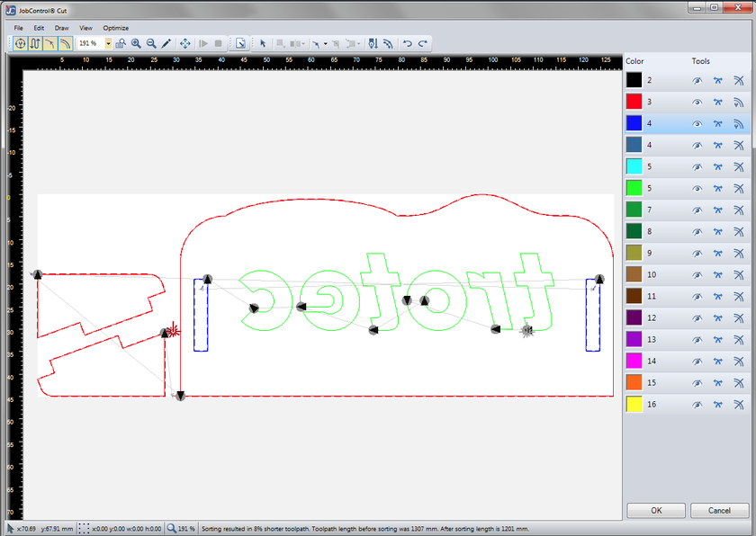This screenshot has width=756, height=536.
Task: Click the zoom out magnifier icon
Action: (x=151, y=43)
